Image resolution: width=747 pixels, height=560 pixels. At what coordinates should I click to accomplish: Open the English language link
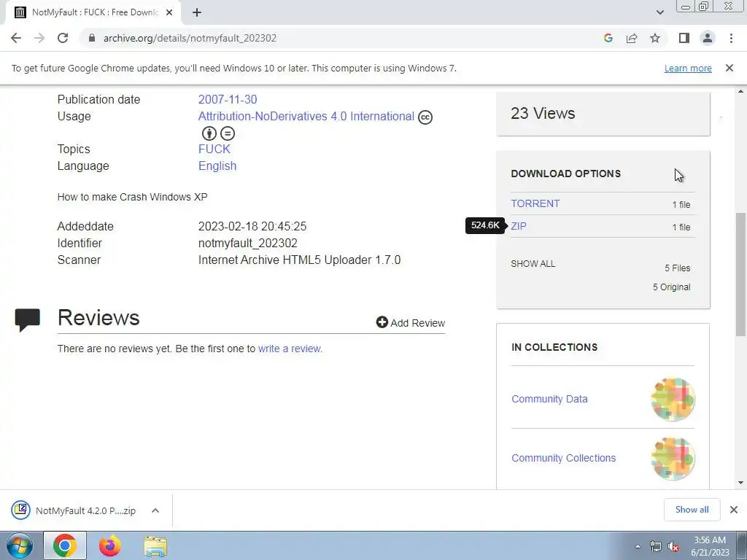click(217, 166)
